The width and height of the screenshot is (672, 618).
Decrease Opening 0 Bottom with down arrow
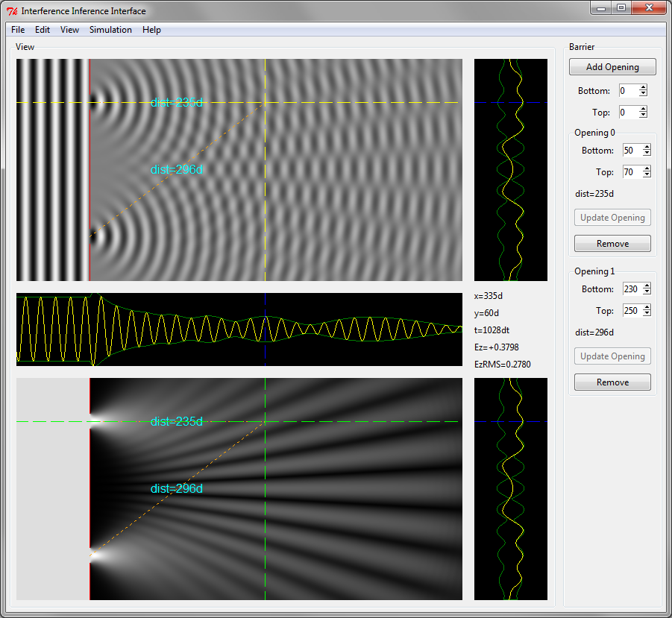(x=647, y=154)
